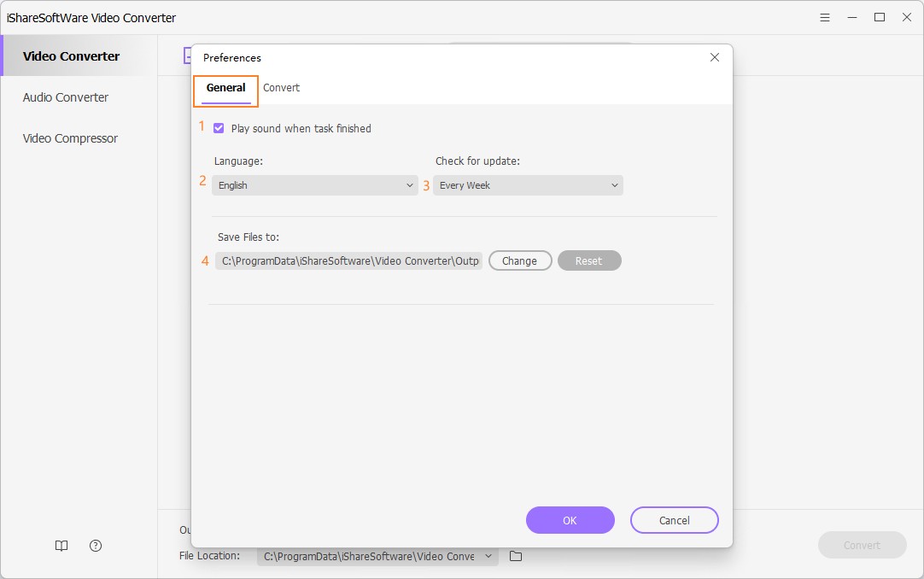
Task: Click the "Check for update:" label
Action: tap(477, 161)
